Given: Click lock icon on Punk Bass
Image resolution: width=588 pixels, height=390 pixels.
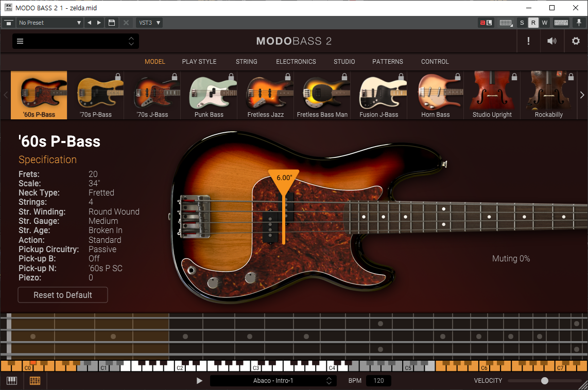Looking at the screenshot, I should [x=231, y=77].
